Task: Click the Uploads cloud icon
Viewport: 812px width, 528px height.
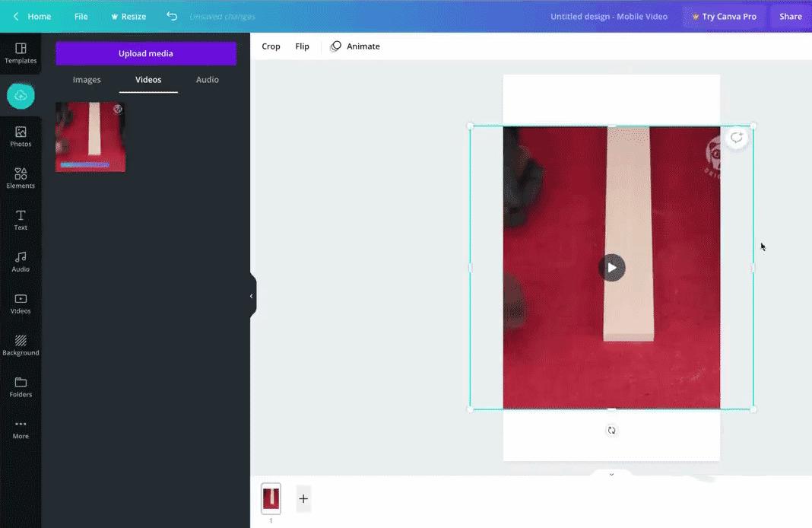Action: [x=21, y=96]
